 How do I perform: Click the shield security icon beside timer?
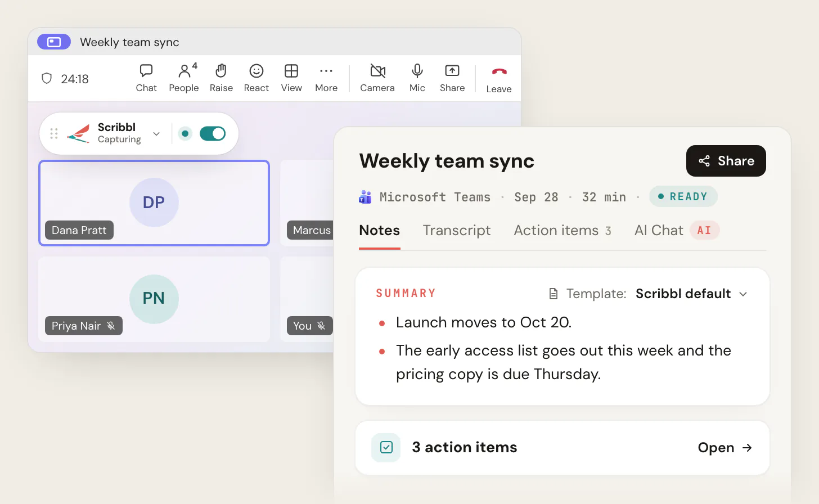click(47, 79)
